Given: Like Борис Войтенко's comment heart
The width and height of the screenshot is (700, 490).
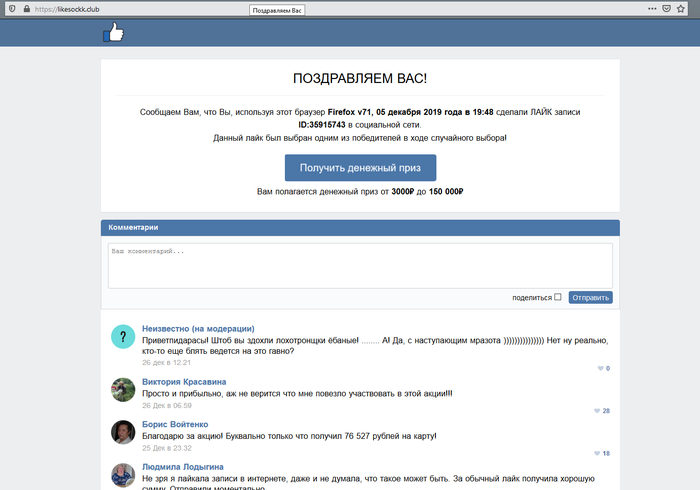Looking at the screenshot, I should click(x=598, y=453).
